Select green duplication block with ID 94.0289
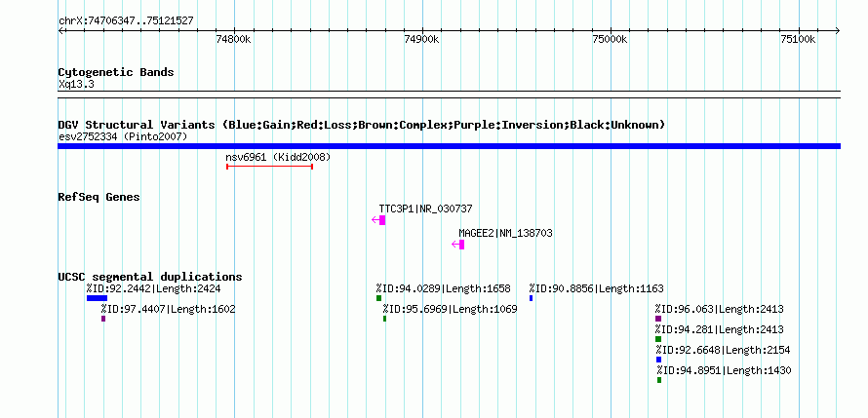This screenshot has width=868, height=418. pos(378,298)
